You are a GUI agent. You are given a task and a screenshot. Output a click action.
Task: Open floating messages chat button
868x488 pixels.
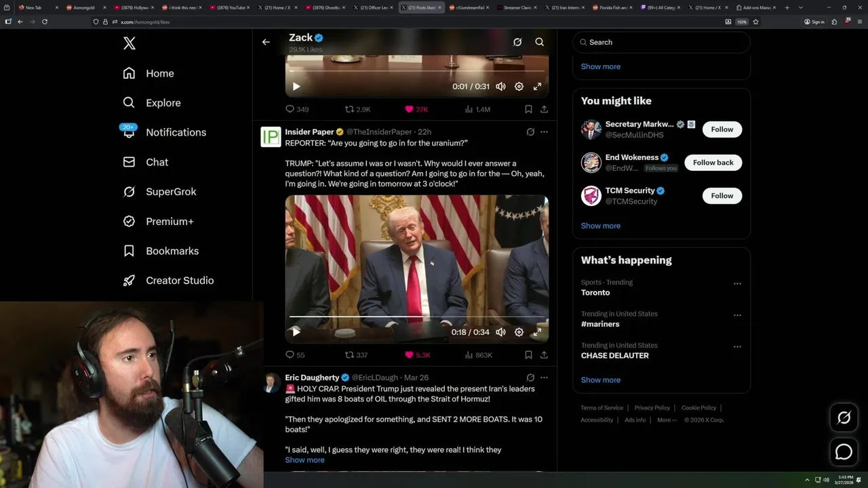844,451
